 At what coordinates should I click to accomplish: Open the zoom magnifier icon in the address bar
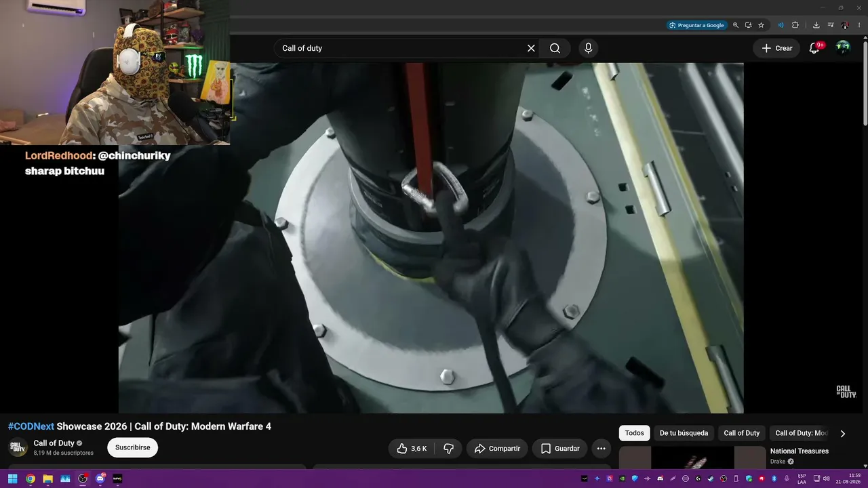click(736, 25)
